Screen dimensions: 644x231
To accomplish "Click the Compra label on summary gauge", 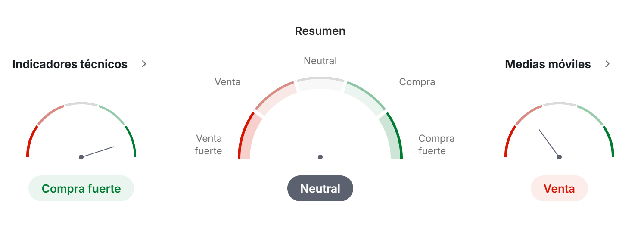I will click(x=417, y=82).
